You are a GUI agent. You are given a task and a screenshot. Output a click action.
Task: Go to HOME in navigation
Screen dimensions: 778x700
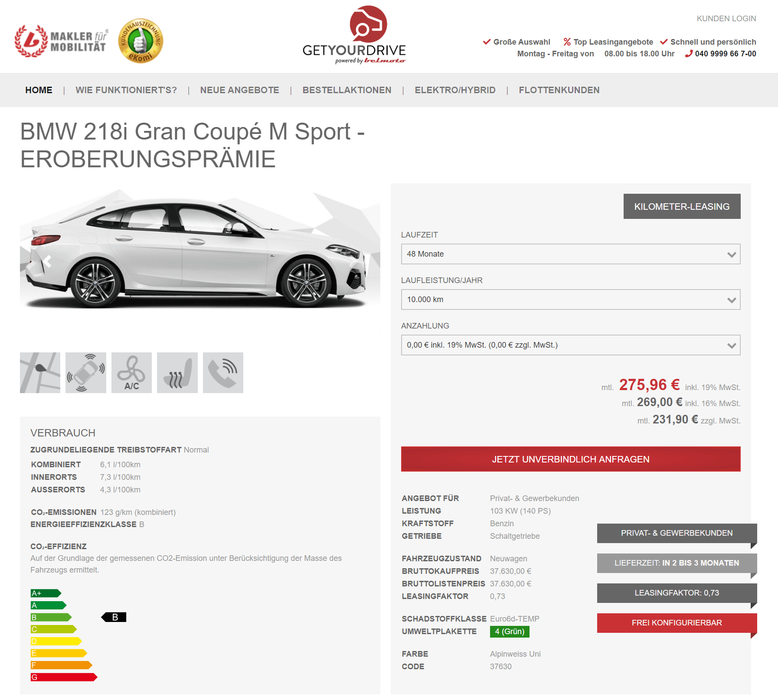click(39, 90)
